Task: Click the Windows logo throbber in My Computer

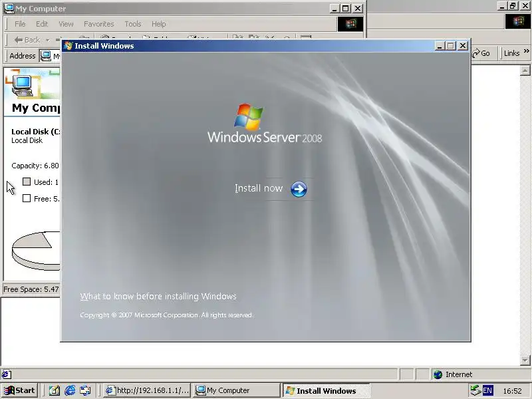Action: 350,23
